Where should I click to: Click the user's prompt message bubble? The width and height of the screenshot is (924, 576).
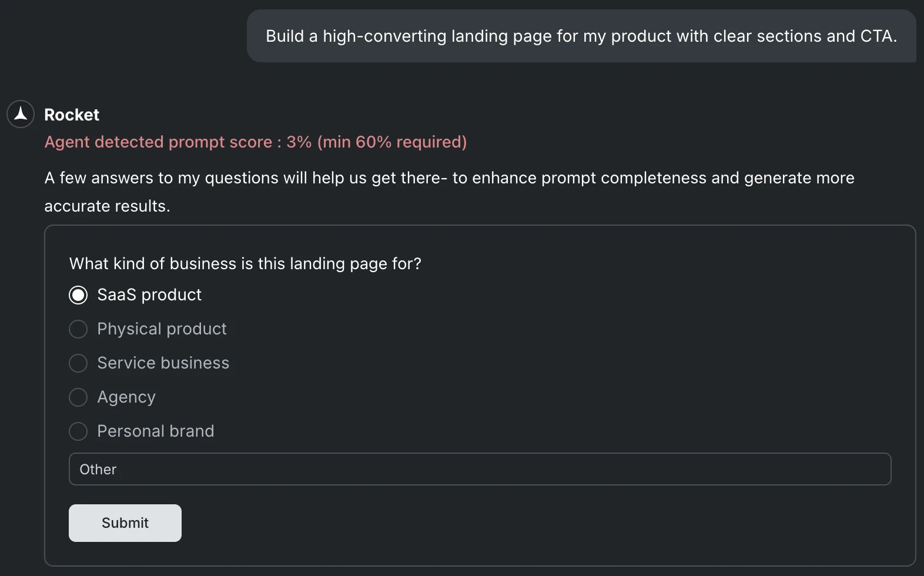pos(581,36)
